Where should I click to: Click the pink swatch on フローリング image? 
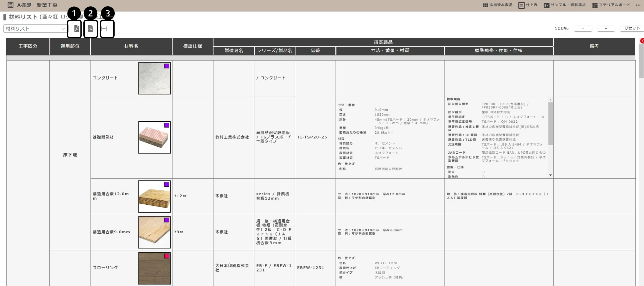(x=167, y=256)
